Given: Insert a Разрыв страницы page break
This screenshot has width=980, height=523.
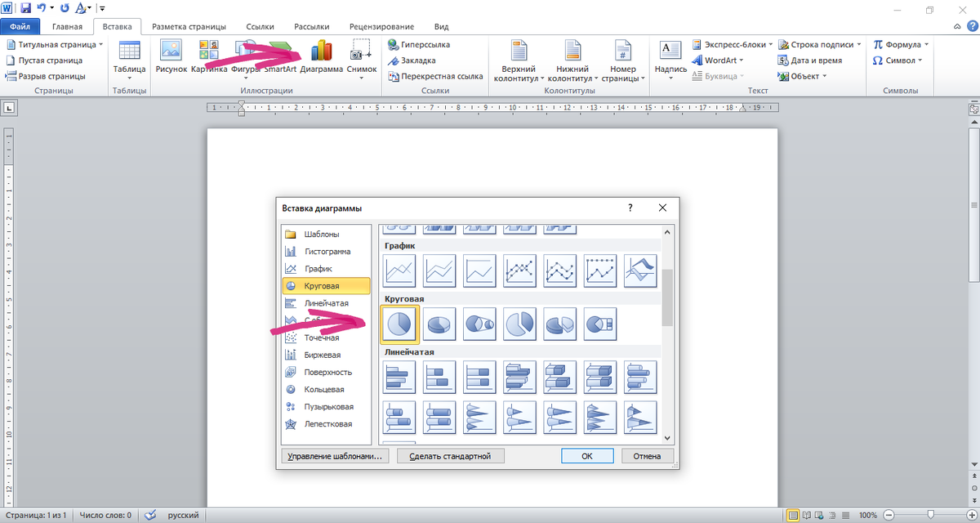Looking at the screenshot, I should pyautogui.click(x=44, y=76).
